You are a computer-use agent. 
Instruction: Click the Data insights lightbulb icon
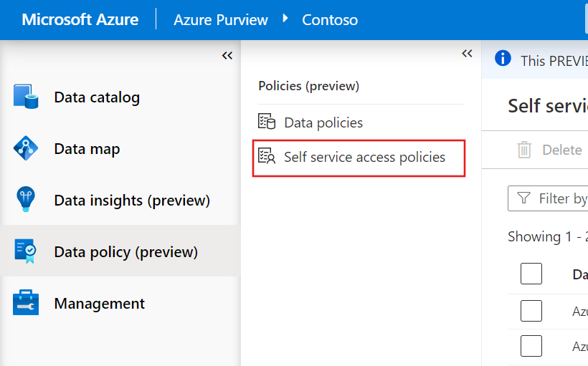26,200
